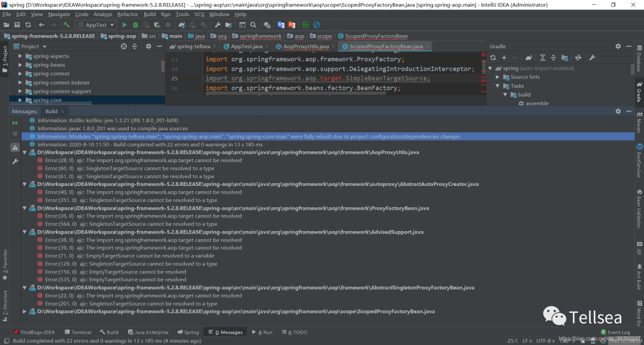Open the Database side panel

pos(639,58)
